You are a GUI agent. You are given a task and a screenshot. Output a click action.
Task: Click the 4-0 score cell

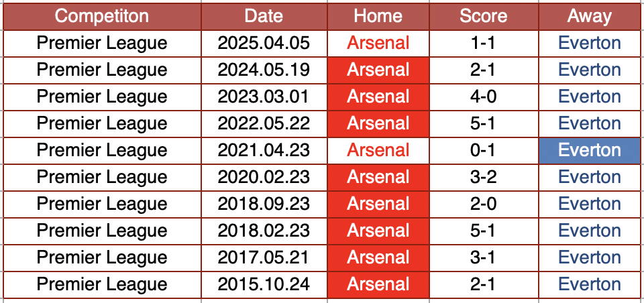coord(483,97)
